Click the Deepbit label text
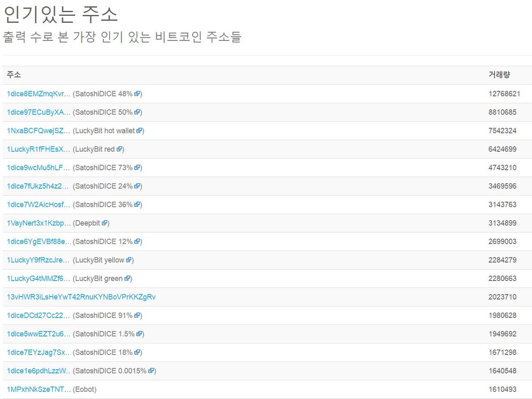The image size is (532, 399). point(88,223)
